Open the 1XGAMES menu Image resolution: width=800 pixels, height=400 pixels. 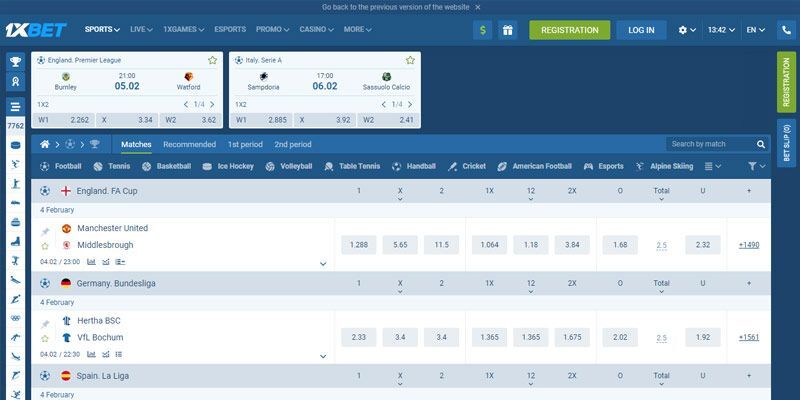[x=183, y=30]
